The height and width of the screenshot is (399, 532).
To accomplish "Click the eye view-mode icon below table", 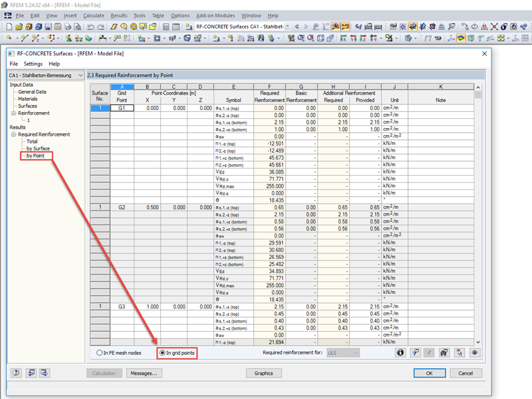I will coord(475,353).
